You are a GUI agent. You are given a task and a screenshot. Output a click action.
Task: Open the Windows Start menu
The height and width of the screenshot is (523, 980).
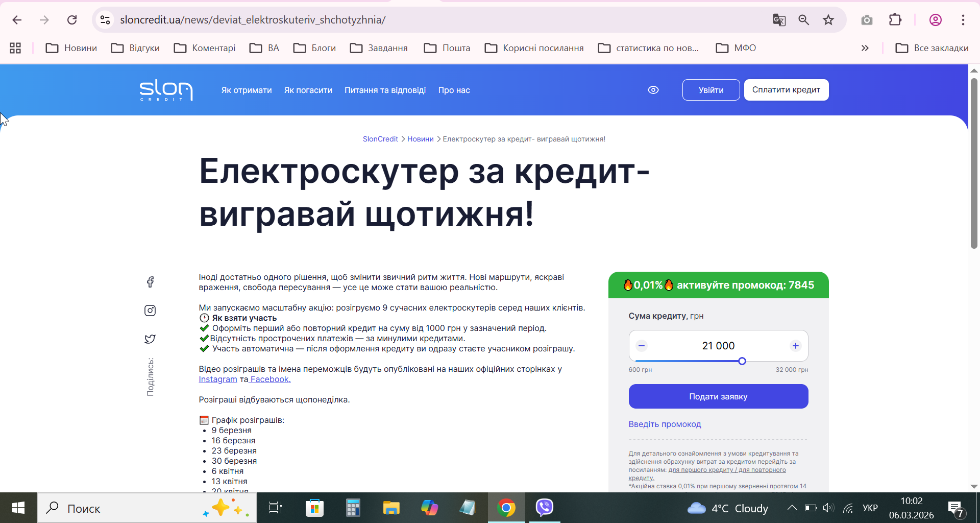click(18, 508)
